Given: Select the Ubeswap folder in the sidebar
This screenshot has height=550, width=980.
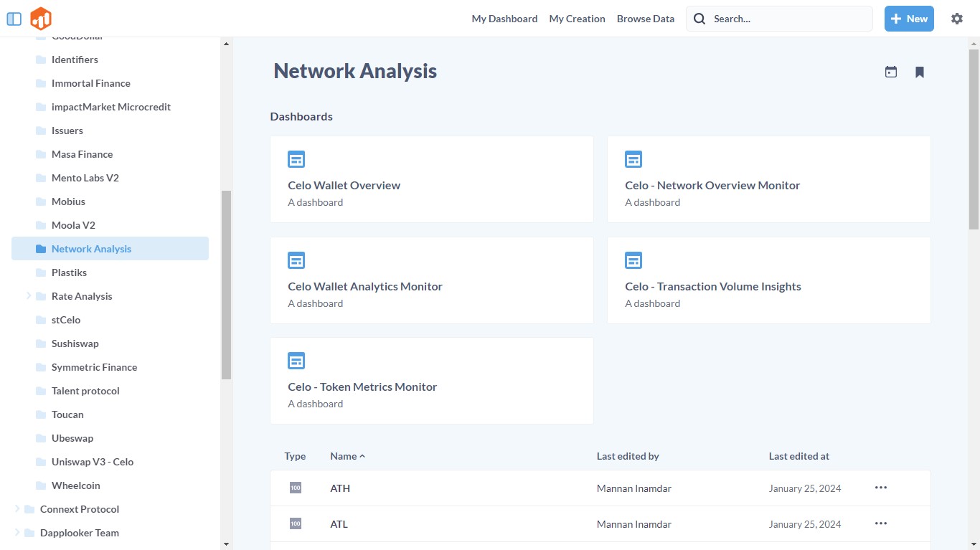Looking at the screenshot, I should click(x=72, y=438).
